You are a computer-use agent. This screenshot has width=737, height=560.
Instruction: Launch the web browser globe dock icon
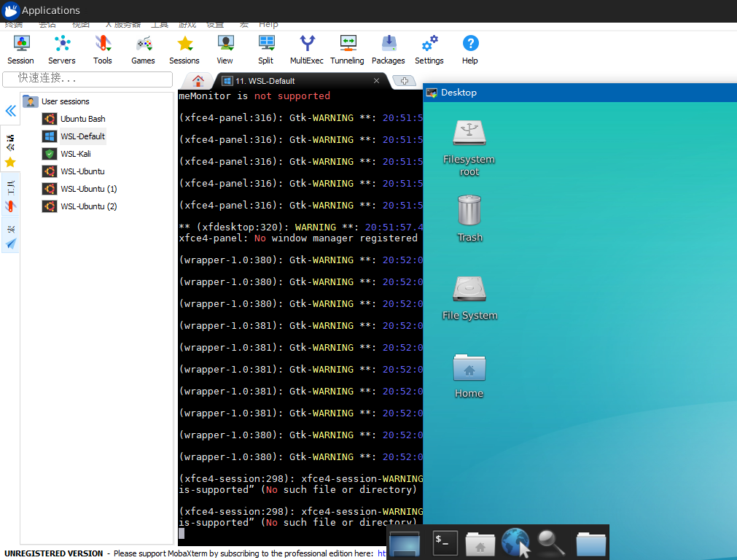[x=515, y=542]
